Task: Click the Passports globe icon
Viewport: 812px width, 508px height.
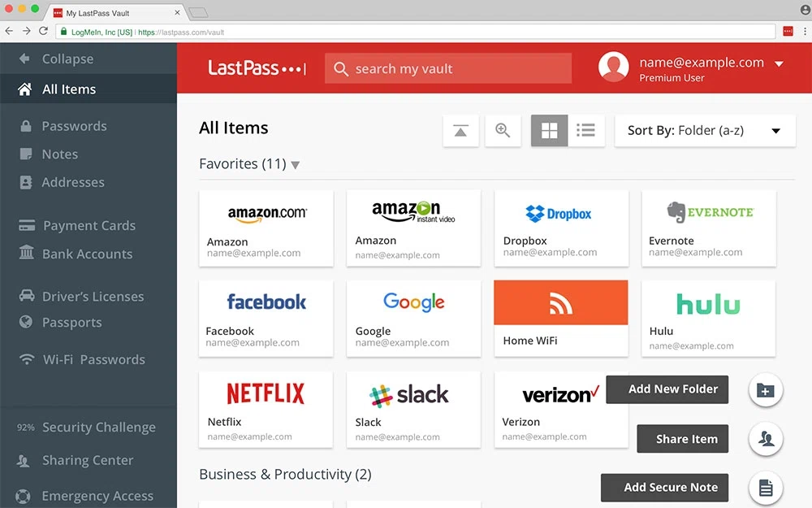Action: (25, 322)
